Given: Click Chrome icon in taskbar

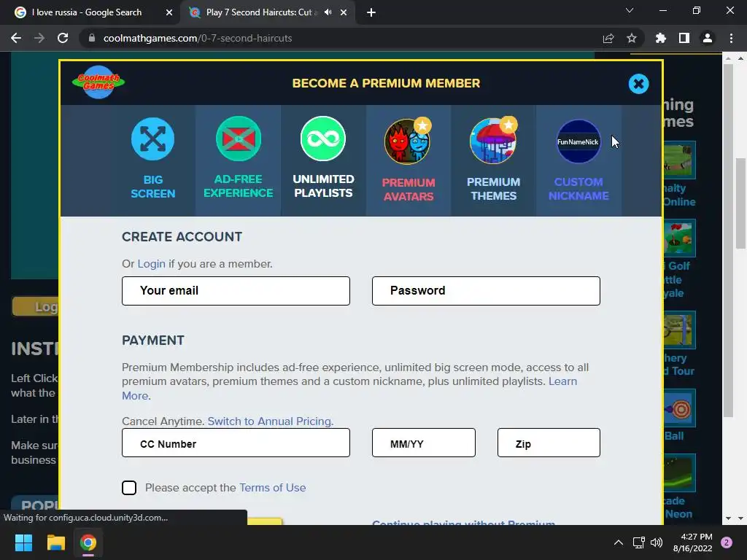Looking at the screenshot, I should pos(88,542).
